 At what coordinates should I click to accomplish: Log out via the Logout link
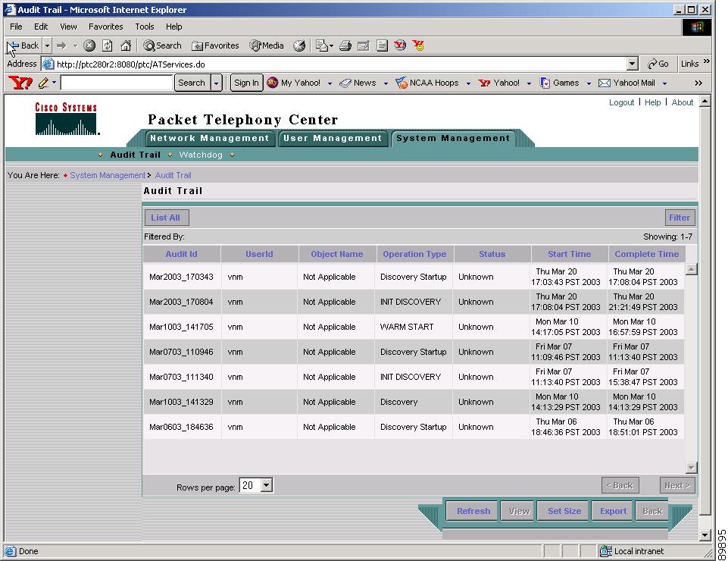point(621,102)
